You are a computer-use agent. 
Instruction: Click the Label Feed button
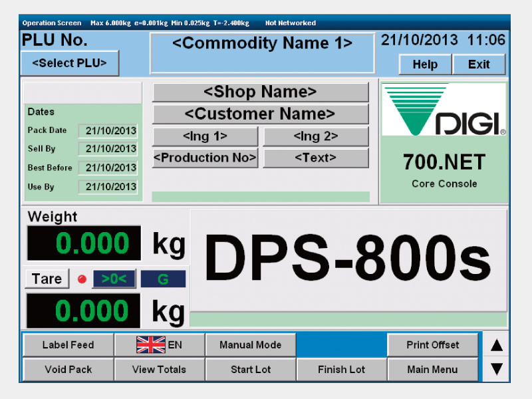[x=68, y=345]
